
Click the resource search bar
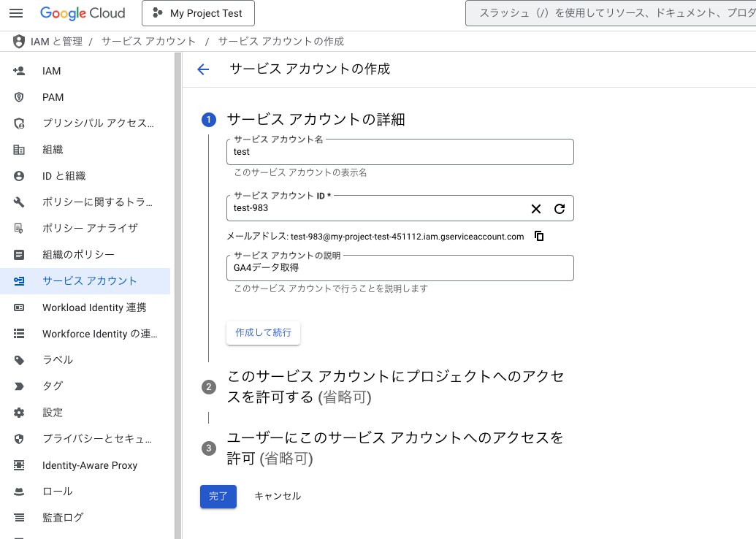[x=614, y=13]
